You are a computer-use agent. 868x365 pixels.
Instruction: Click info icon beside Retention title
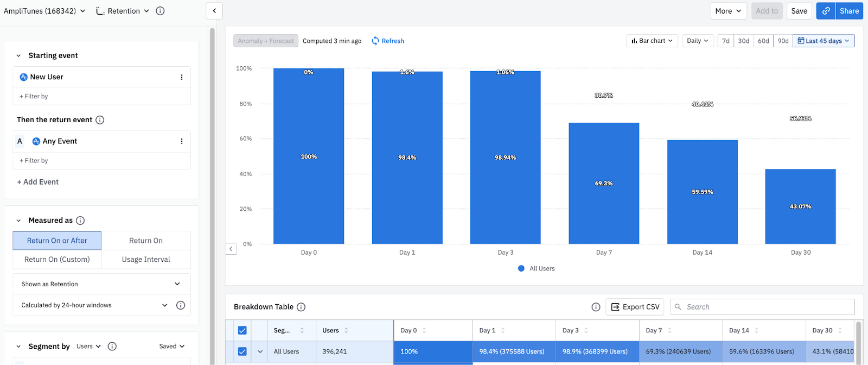[160, 11]
